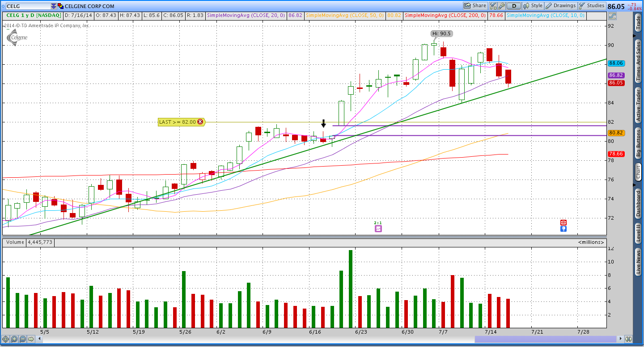Screen dimensions: 644x347
Task: Click the CELG 1 y D [NASDAQ] header
Action: [34, 15]
